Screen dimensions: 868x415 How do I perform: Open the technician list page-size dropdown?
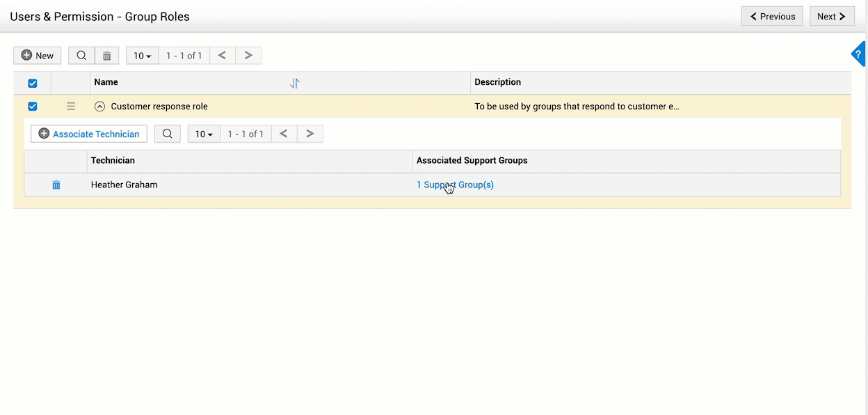coord(203,134)
